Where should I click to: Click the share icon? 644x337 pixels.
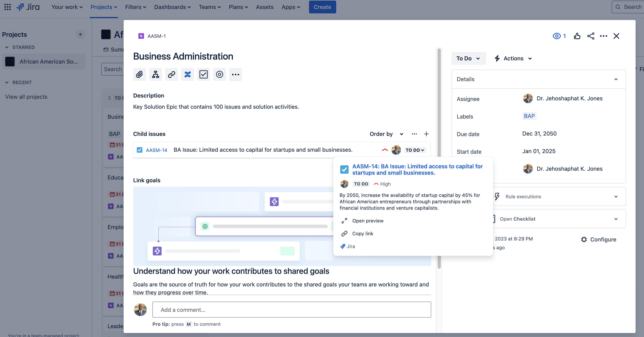click(x=590, y=36)
